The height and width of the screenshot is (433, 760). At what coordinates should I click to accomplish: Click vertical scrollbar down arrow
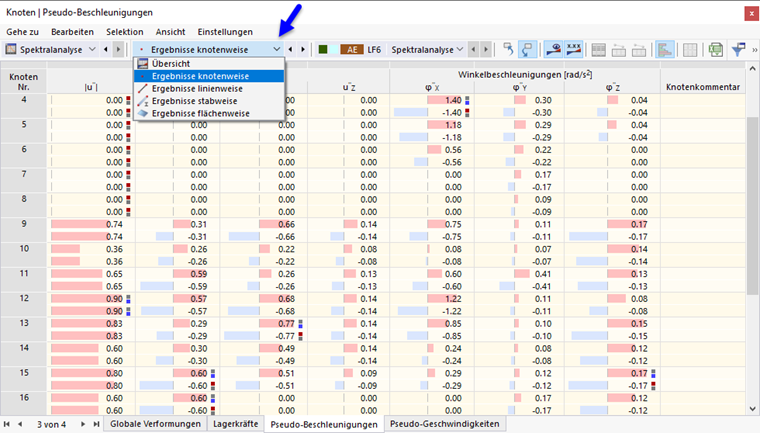click(x=752, y=409)
